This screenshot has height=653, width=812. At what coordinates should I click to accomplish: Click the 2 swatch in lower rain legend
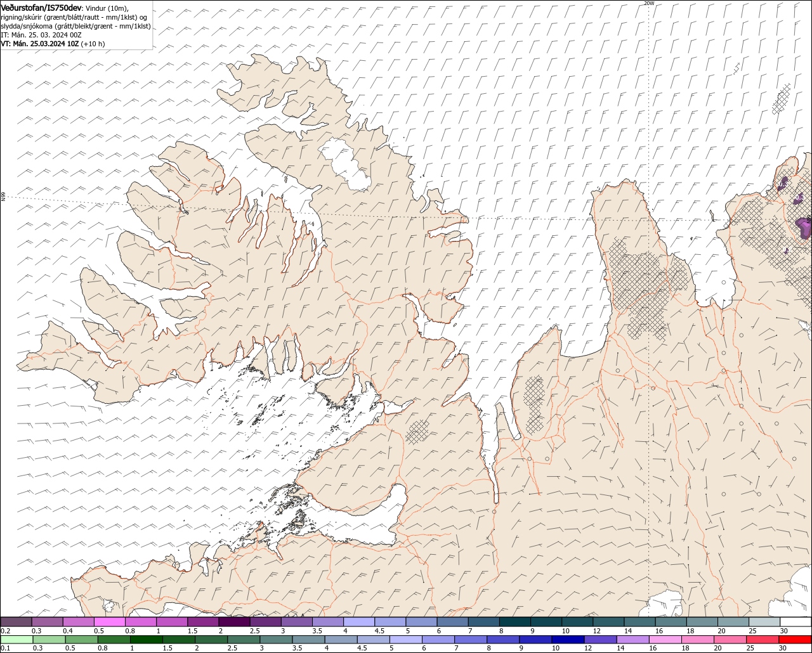(211, 640)
